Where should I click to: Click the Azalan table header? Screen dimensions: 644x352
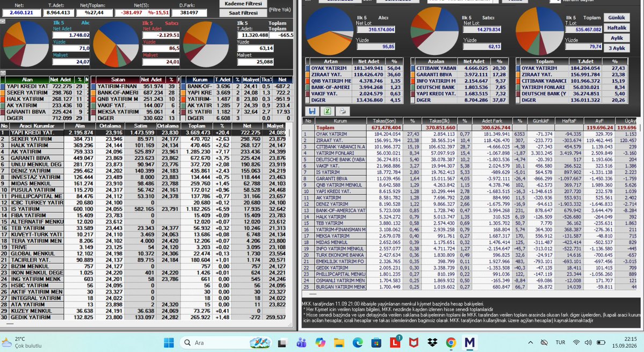pos(436,61)
